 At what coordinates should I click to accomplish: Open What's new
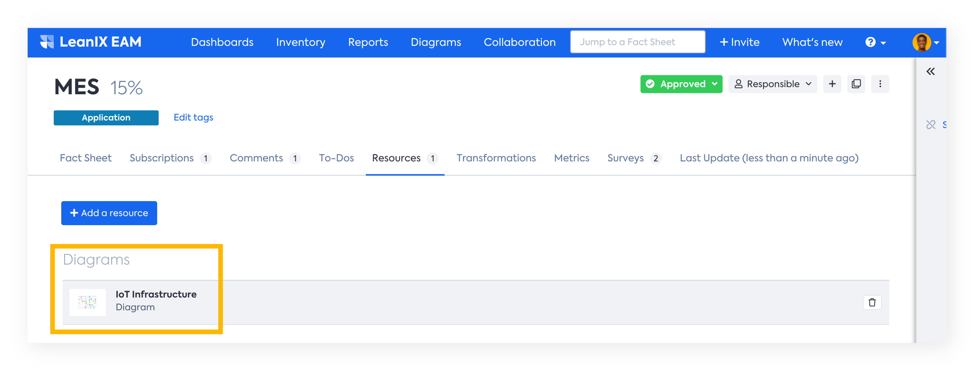(812, 42)
